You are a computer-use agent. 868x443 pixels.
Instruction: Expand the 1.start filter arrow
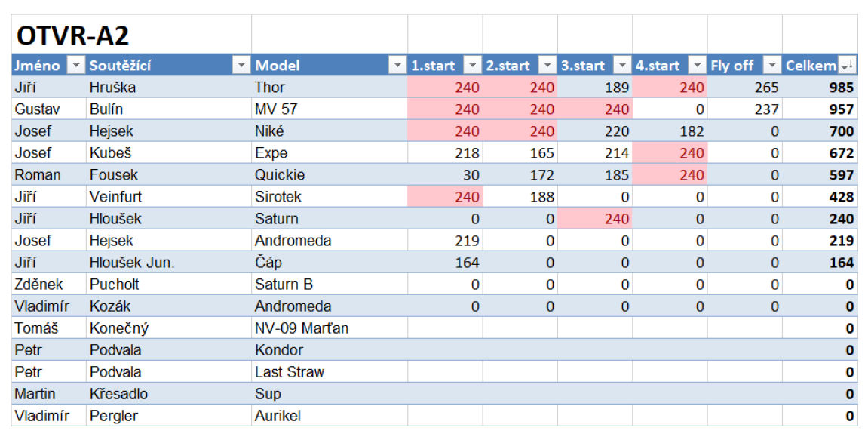(472, 66)
